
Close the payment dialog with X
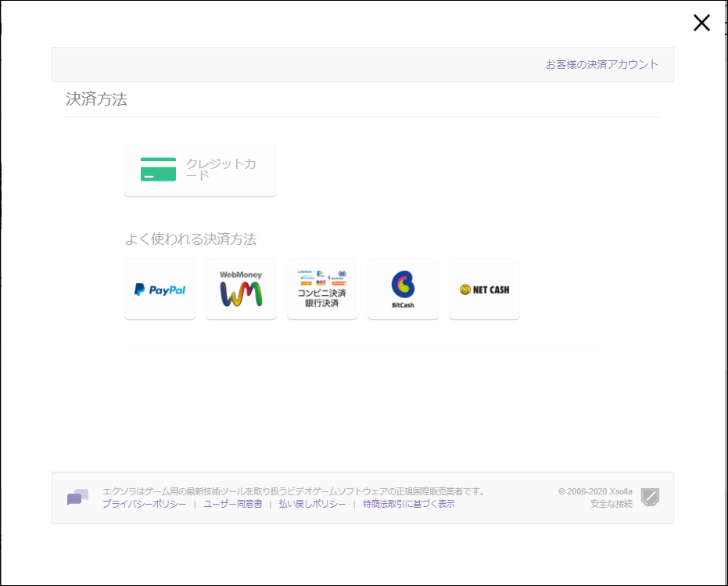(x=701, y=23)
